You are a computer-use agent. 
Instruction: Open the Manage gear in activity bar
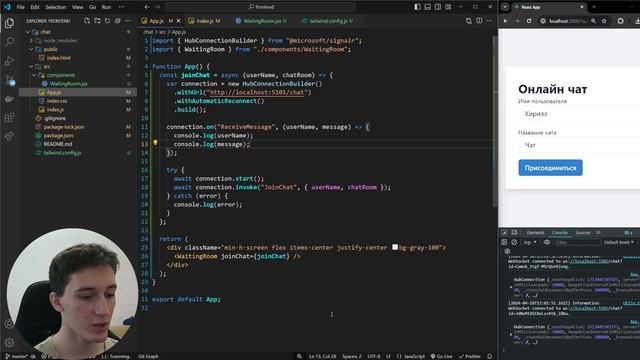[x=9, y=342]
